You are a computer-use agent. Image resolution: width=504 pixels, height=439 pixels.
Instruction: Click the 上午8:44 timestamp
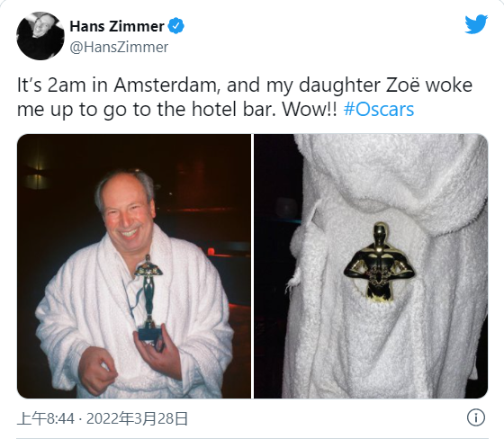pyautogui.click(x=46, y=418)
